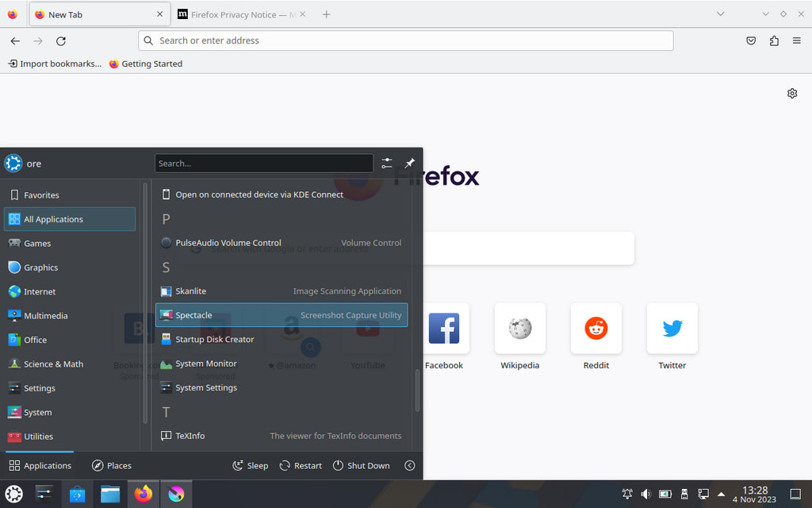Open the Games category
The height and width of the screenshot is (508, 812).
click(x=70, y=244)
